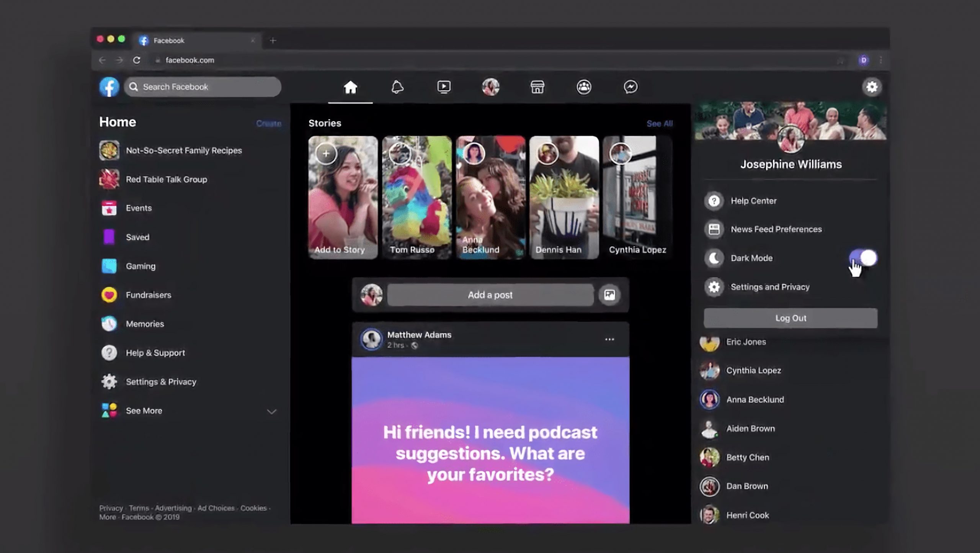Screen dimensions: 980x553
Task: Select the Watch video icon
Action: [x=444, y=86]
